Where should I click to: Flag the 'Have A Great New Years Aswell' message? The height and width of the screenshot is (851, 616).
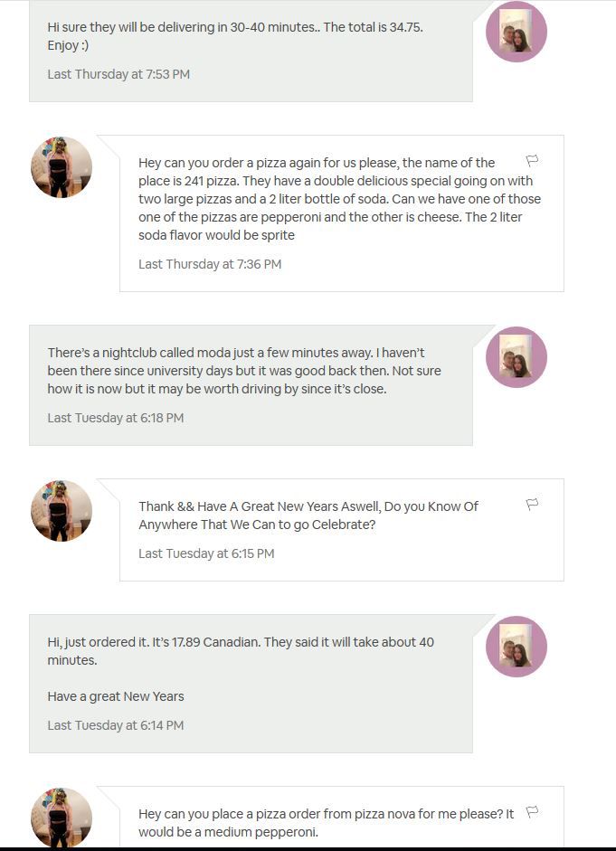(533, 505)
